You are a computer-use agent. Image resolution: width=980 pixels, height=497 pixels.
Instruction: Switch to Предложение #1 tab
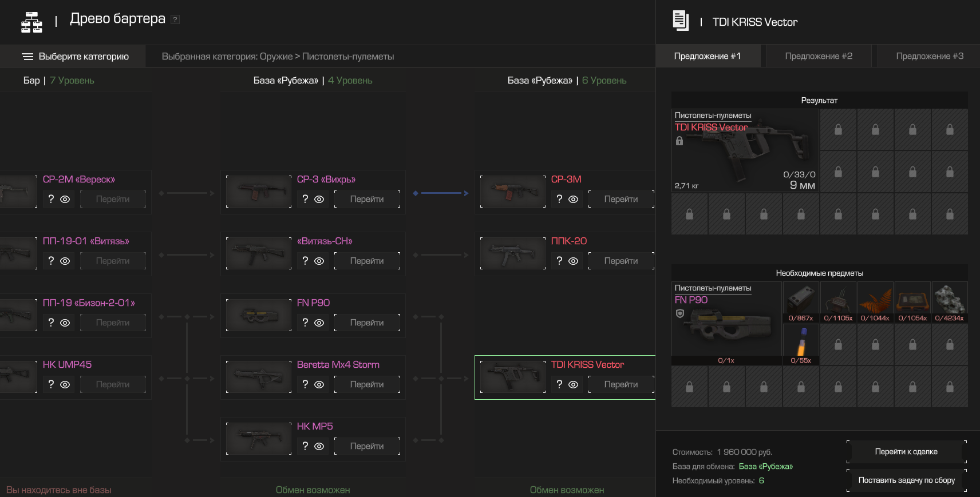pos(708,56)
